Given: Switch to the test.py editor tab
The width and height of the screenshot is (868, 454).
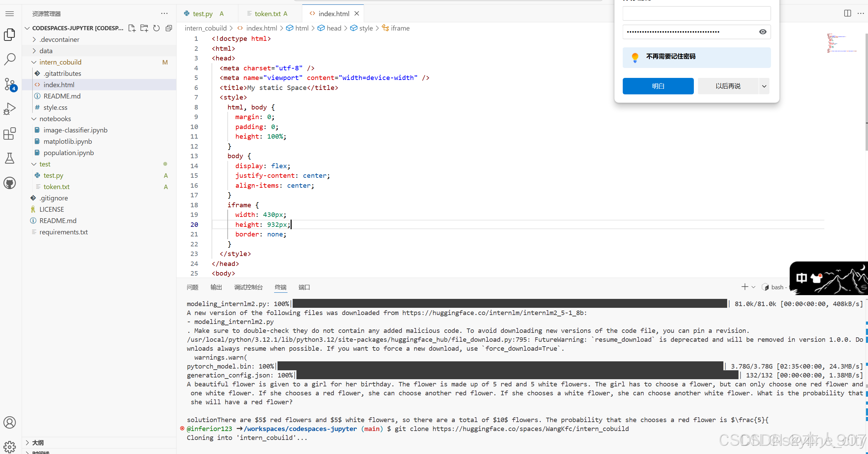Looking at the screenshot, I should tap(202, 14).
